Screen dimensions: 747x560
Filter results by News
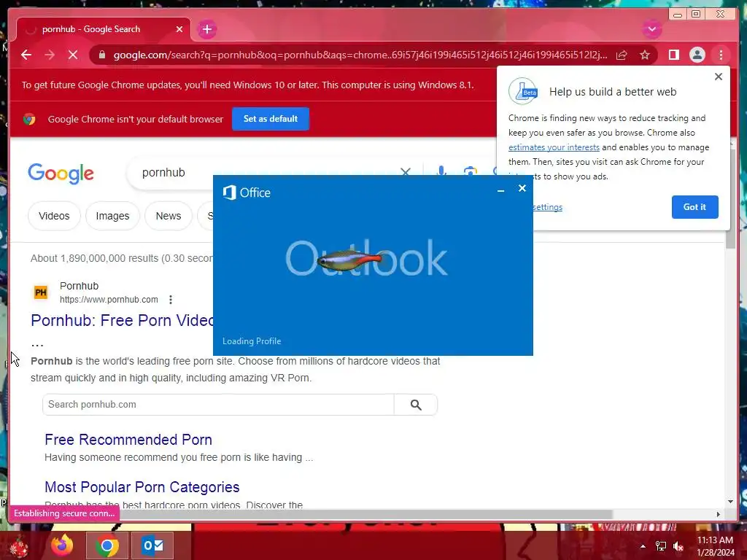coord(169,216)
